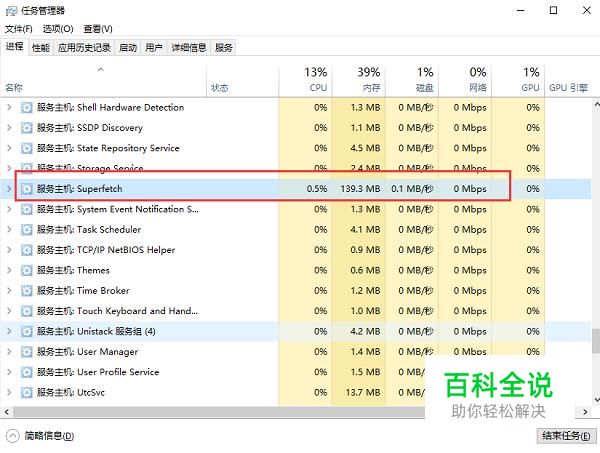Click the Task Scheduler service icon
600x453 pixels.
pyautogui.click(x=26, y=230)
